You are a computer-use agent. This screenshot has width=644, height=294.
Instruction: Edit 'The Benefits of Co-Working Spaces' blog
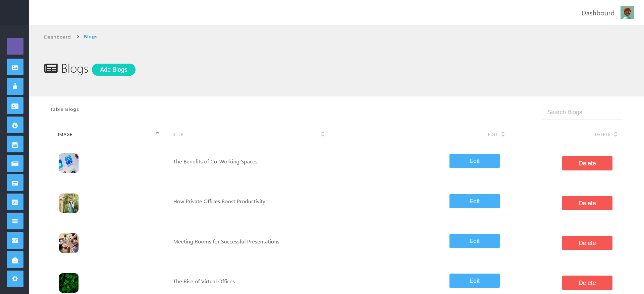tap(474, 161)
